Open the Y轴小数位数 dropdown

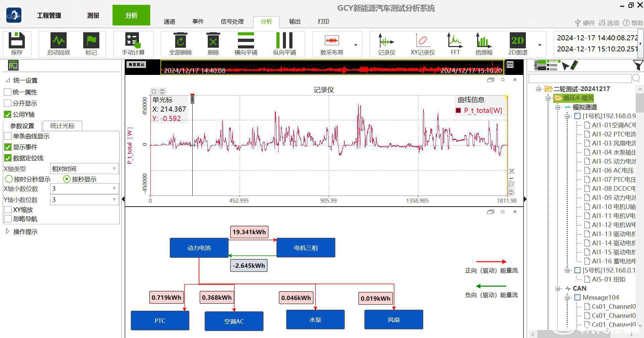point(84,200)
